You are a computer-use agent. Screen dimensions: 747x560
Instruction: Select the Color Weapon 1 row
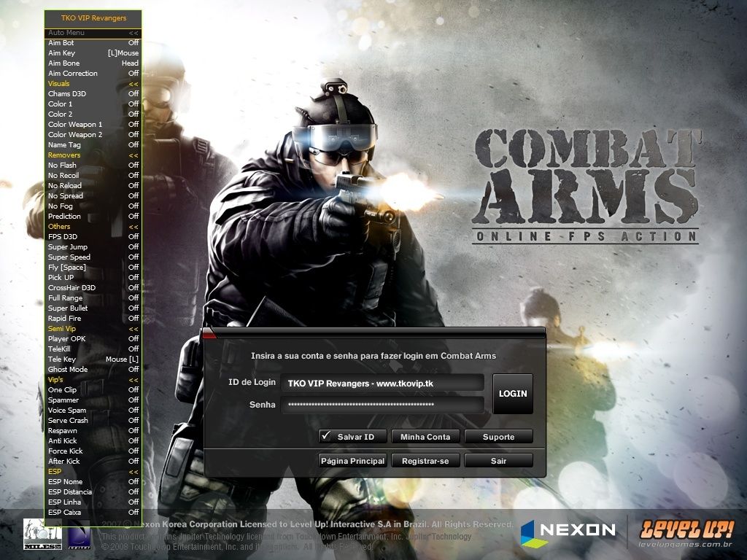[93, 124]
